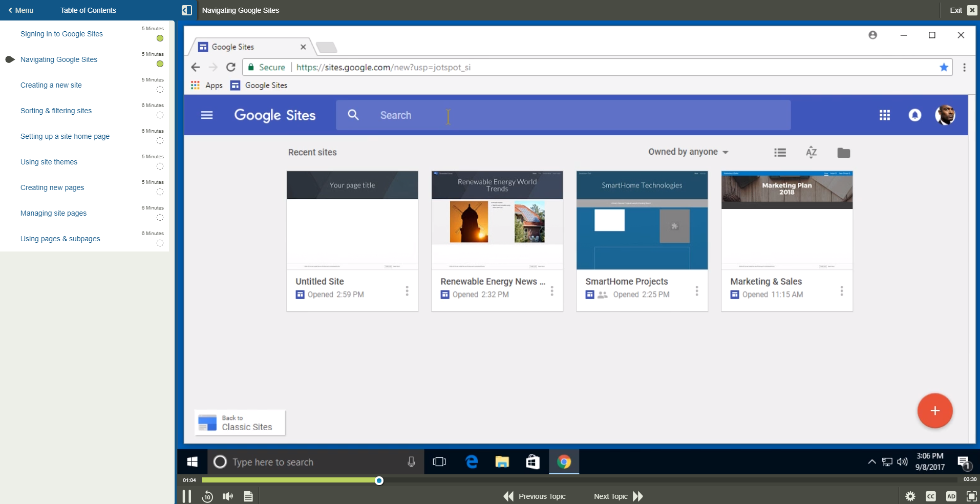Select the 'Creating a new site' topic
980x504 pixels.
tap(51, 85)
